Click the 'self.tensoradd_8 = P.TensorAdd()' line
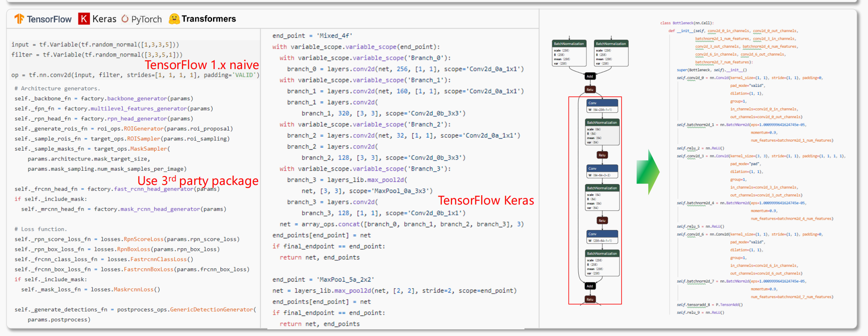Image resolution: width=868 pixels, height=336 pixels. 710,305
